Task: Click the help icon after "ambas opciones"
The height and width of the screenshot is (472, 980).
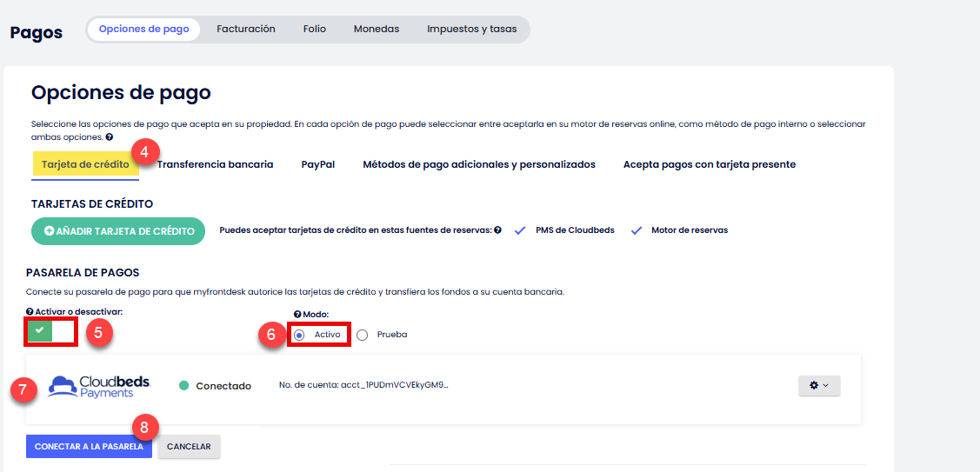Action: (x=110, y=137)
